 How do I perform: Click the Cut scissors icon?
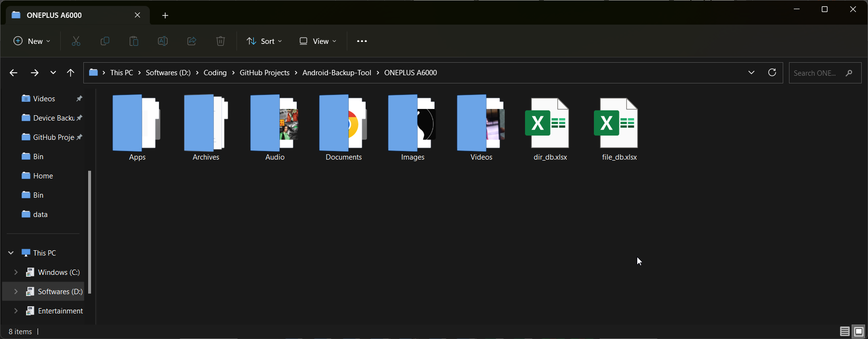76,41
